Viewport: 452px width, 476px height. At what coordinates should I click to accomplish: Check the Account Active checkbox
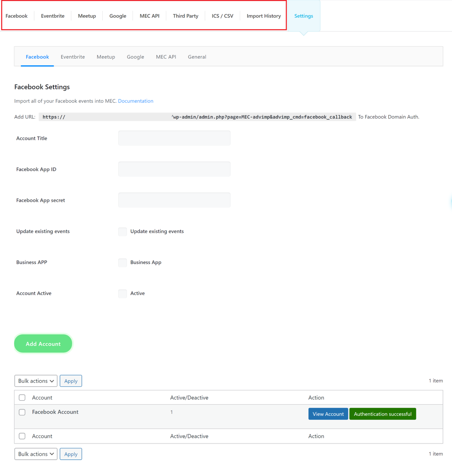[122, 293]
